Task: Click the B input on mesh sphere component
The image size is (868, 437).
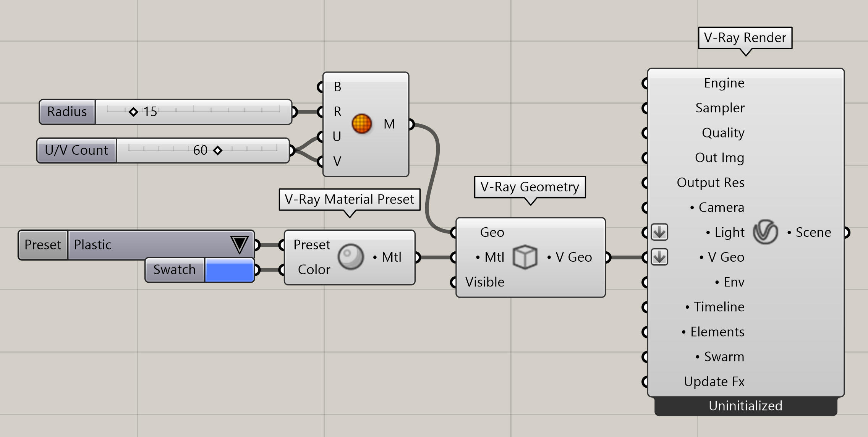Action: pyautogui.click(x=337, y=87)
